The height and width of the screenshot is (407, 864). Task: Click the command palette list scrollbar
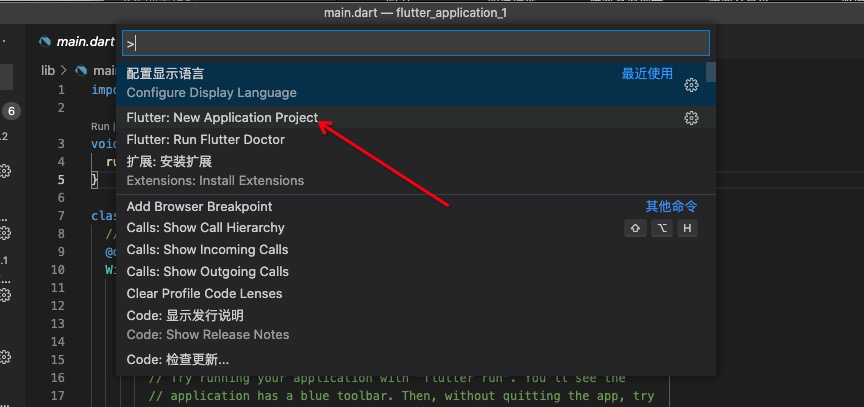tap(711, 72)
